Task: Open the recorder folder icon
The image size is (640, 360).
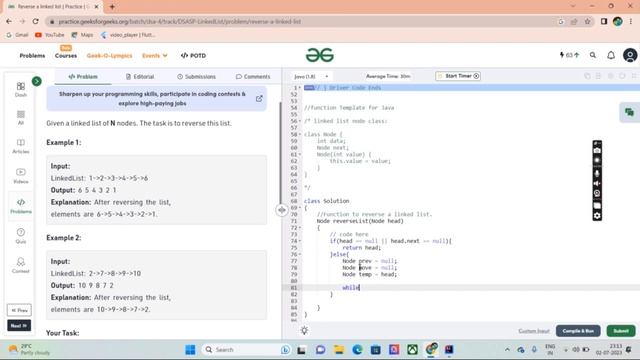Action: coord(597,205)
